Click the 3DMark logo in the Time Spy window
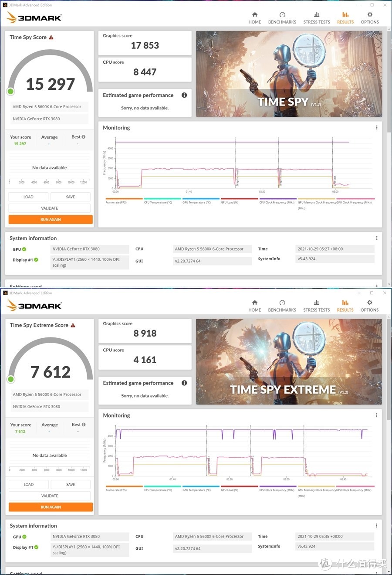The image size is (392, 575). (34, 17)
